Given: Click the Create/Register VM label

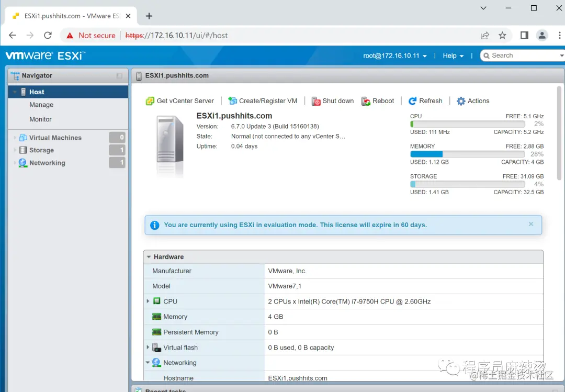Looking at the screenshot, I should (x=268, y=101).
